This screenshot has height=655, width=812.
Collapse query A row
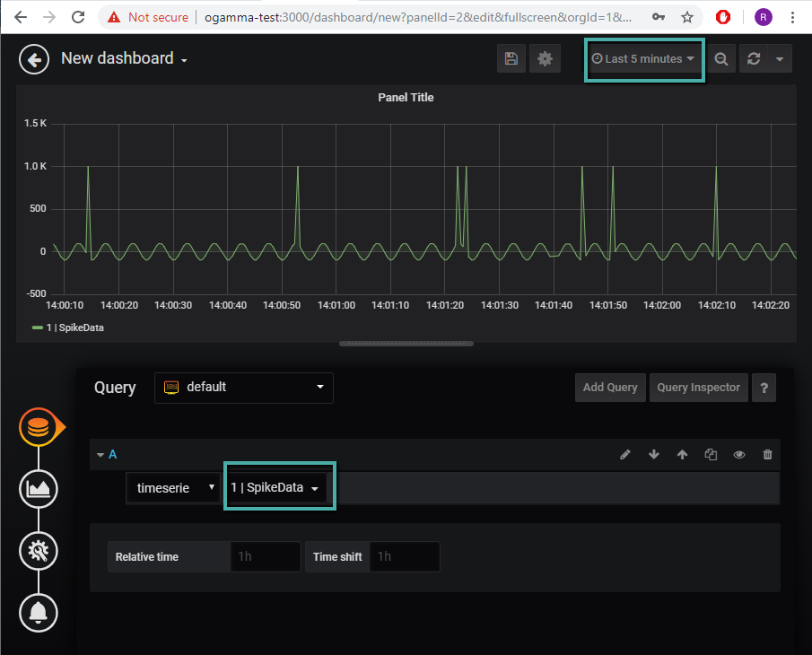pos(100,455)
